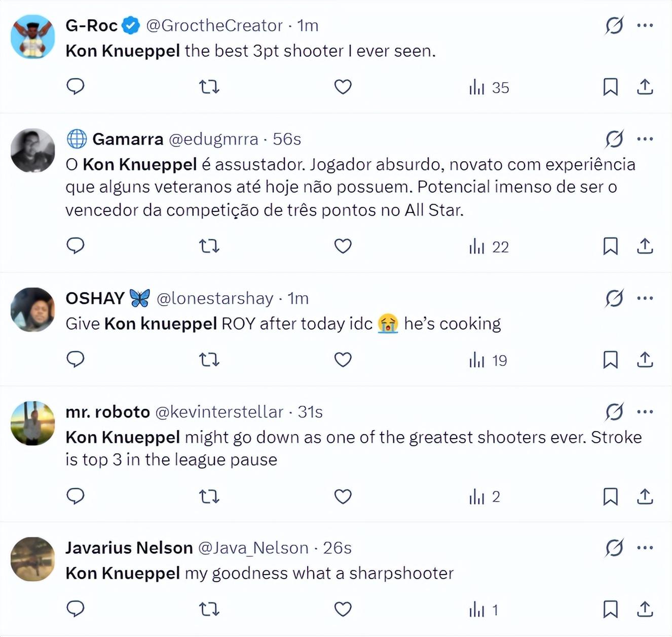Click mr. roboto display name

108,412
